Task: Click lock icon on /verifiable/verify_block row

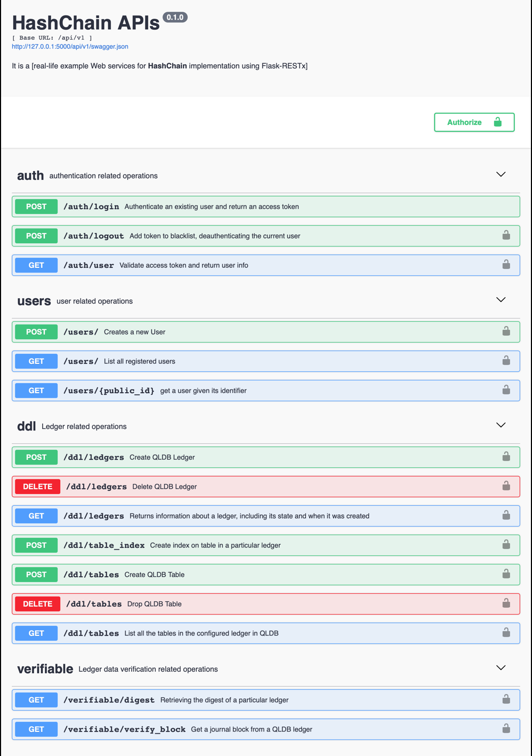Action: point(506,729)
